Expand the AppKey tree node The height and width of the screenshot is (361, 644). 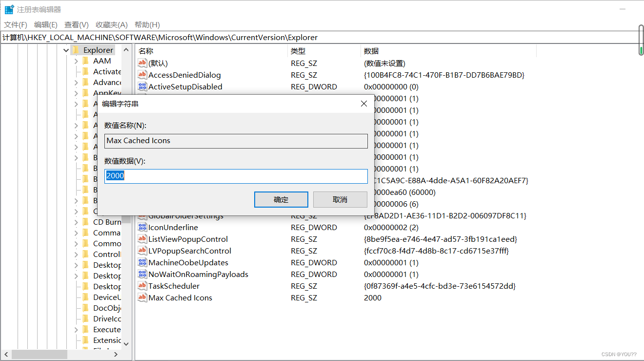76,93
